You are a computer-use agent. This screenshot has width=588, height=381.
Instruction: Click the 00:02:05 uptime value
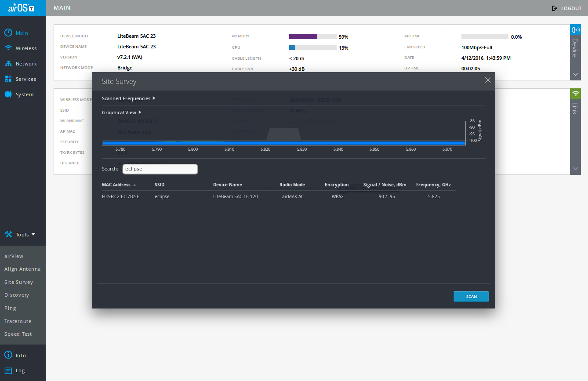coord(471,69)
